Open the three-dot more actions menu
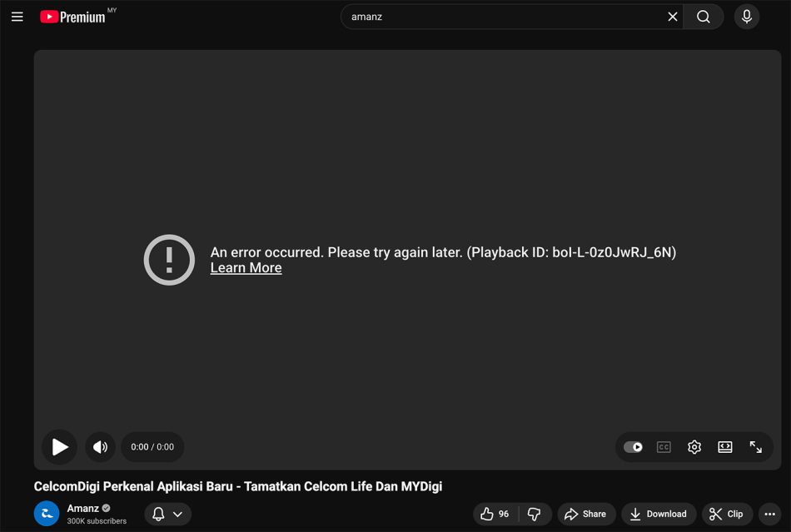Viewport: 791px width, 532px height. pyautogui.click(x=769, y=514)
